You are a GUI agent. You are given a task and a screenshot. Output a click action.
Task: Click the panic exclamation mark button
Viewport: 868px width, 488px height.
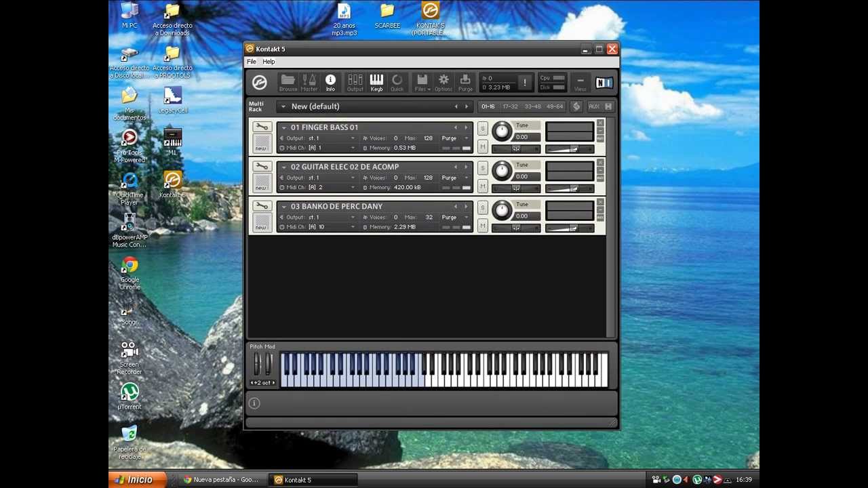point(524,83)
